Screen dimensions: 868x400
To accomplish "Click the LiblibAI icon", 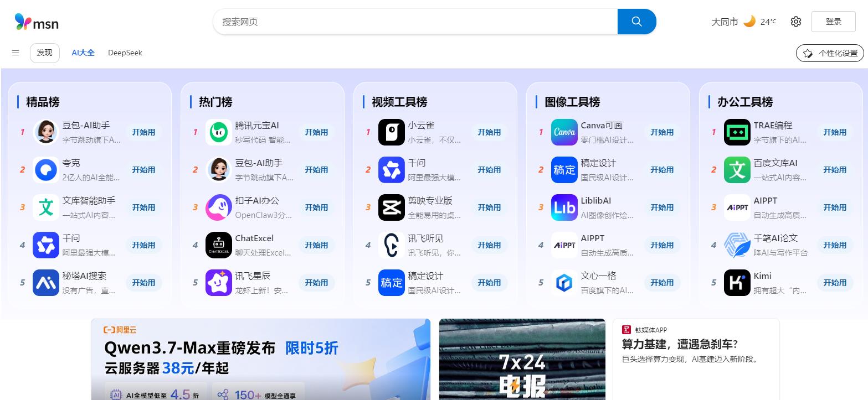I will [564, 207].
